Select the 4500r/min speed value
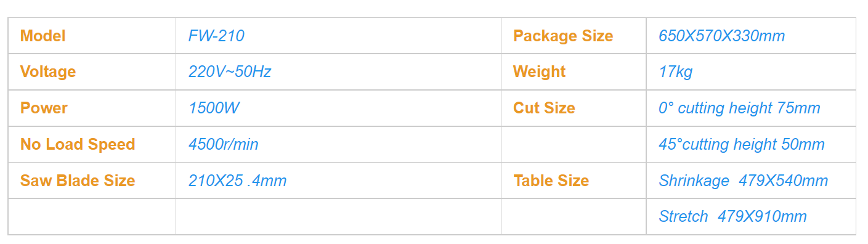868x244 pixels. point(224,144)
